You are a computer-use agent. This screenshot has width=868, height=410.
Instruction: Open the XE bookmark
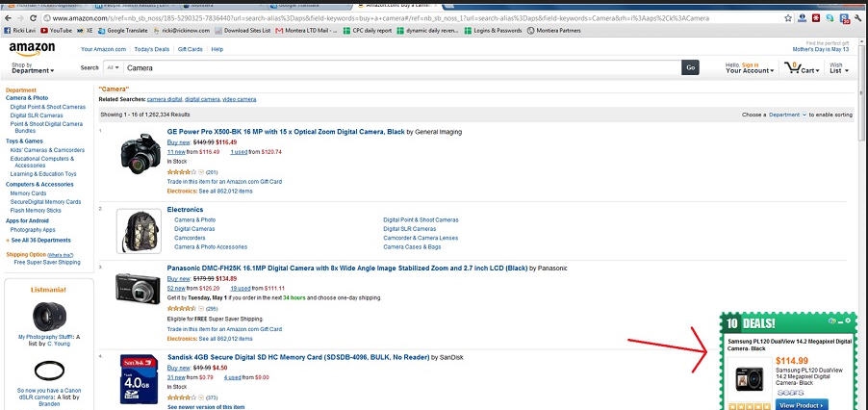click(x=86, y=31)
